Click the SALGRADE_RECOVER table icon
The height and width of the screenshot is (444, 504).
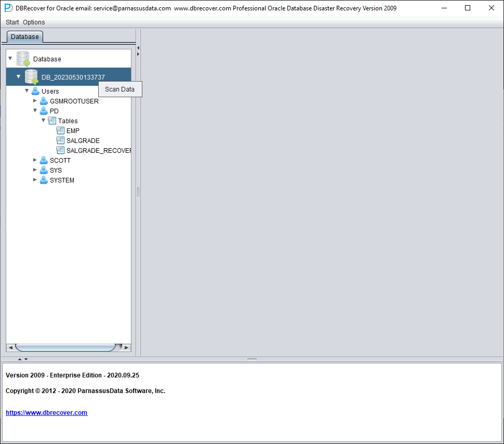(x=60, y=150)
